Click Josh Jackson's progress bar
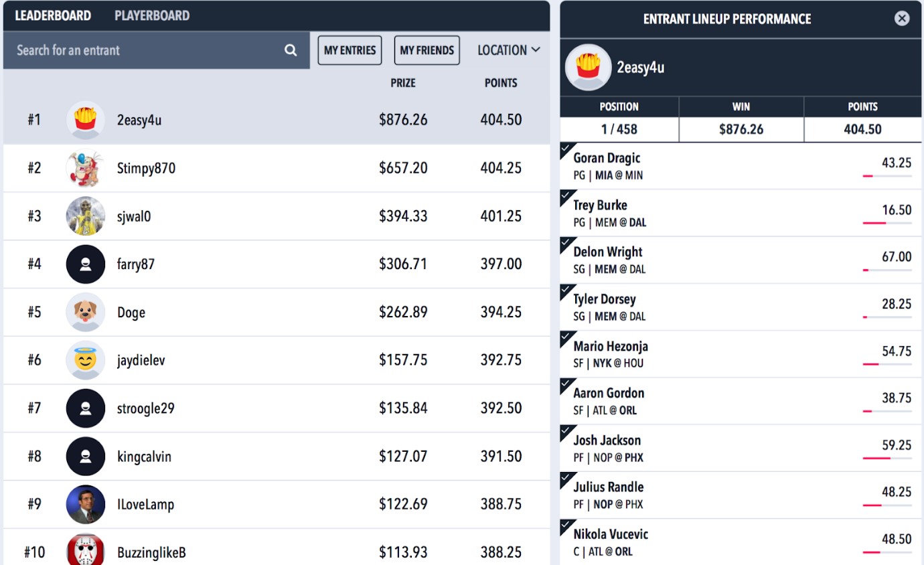Viewport: 924px width, 565px height. coord(887,458)
